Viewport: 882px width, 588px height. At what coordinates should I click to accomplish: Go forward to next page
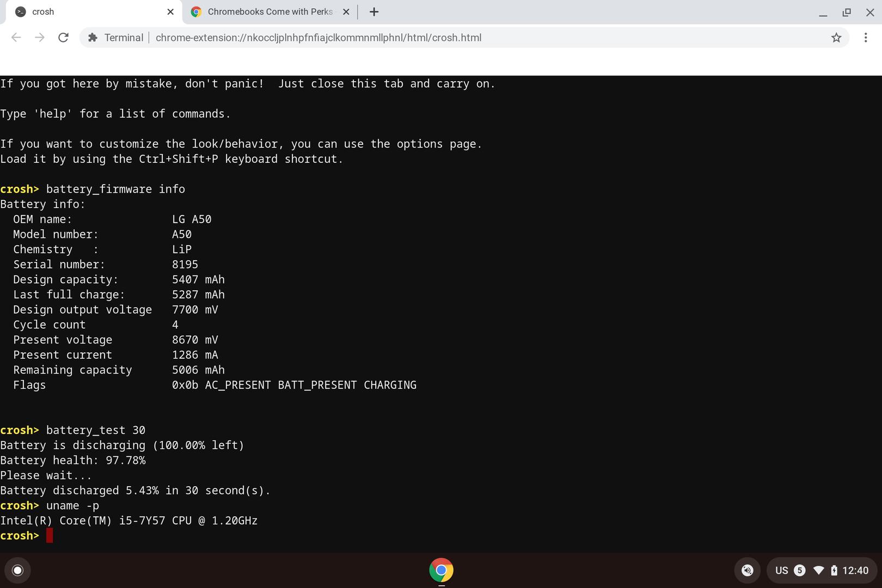pyautogui.click(x=40, y=38)
